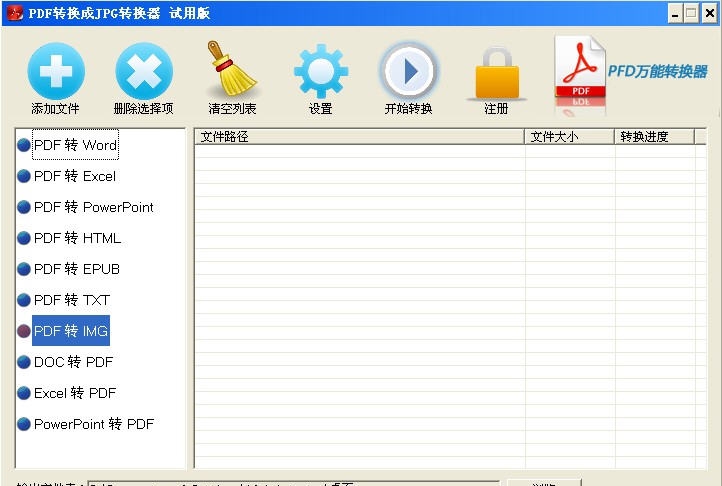The height and width of the screenshot is (486, 722).
Task: Start conversion with the play icon
Action: click(409, 71)
